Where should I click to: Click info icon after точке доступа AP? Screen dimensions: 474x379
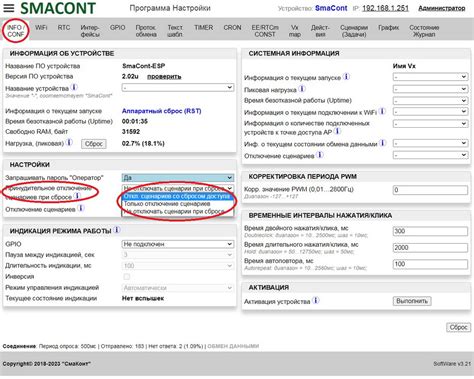coord(337,131)
